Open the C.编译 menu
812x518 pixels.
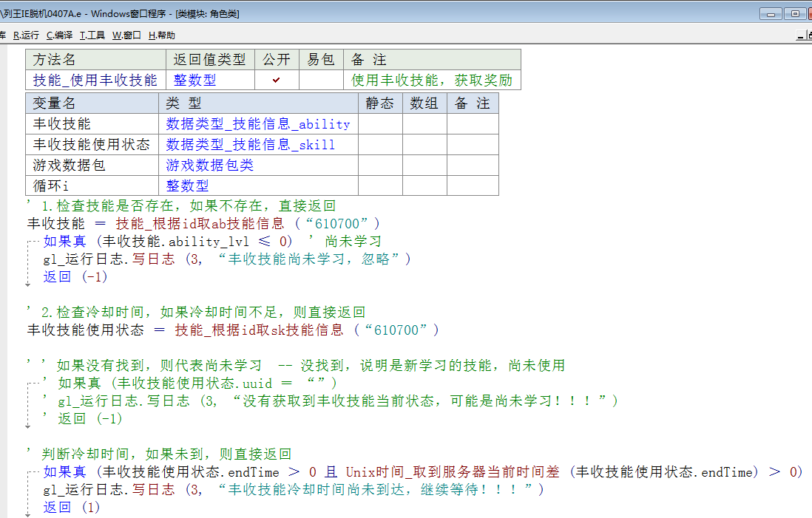59,35
